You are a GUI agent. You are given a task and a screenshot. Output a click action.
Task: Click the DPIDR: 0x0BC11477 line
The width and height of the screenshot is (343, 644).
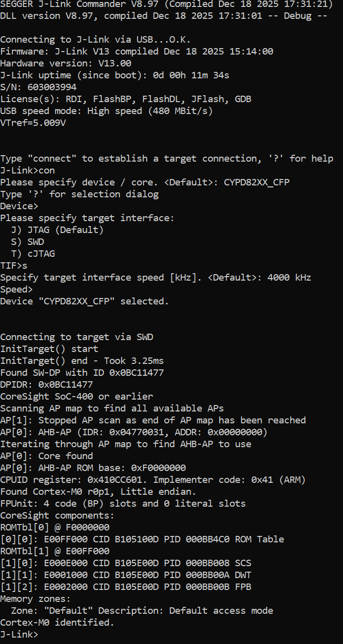pyautogui.click(x=47, y=385)
